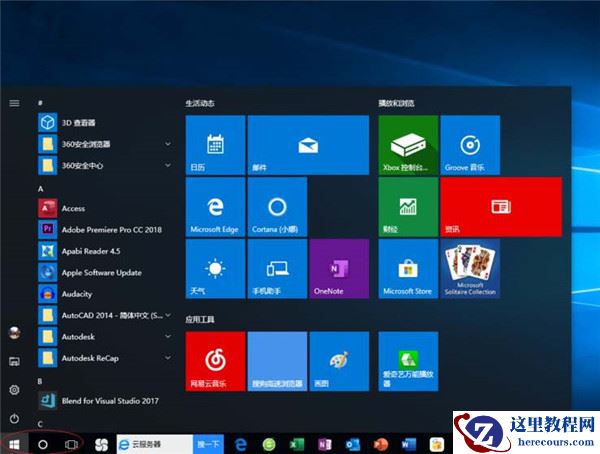The image size is (600, 454).
Task: Open Adobe Premiere Pro CC 2018
Action: pyautogui.click(x=103, y=230)
